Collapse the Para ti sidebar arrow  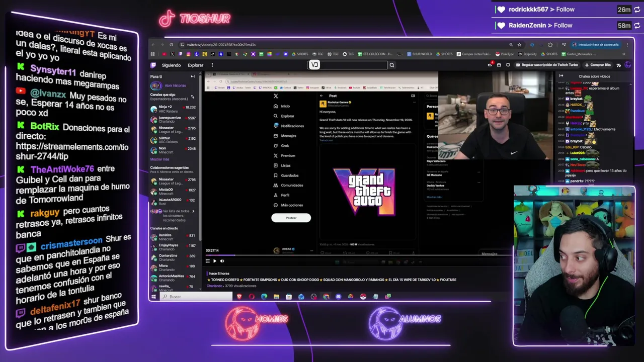point(192,76)
